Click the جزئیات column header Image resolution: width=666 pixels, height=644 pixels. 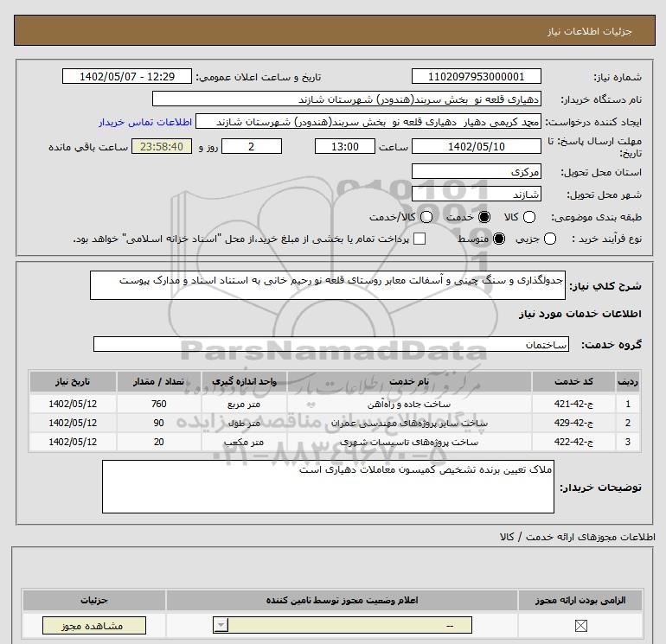point(94,600)
